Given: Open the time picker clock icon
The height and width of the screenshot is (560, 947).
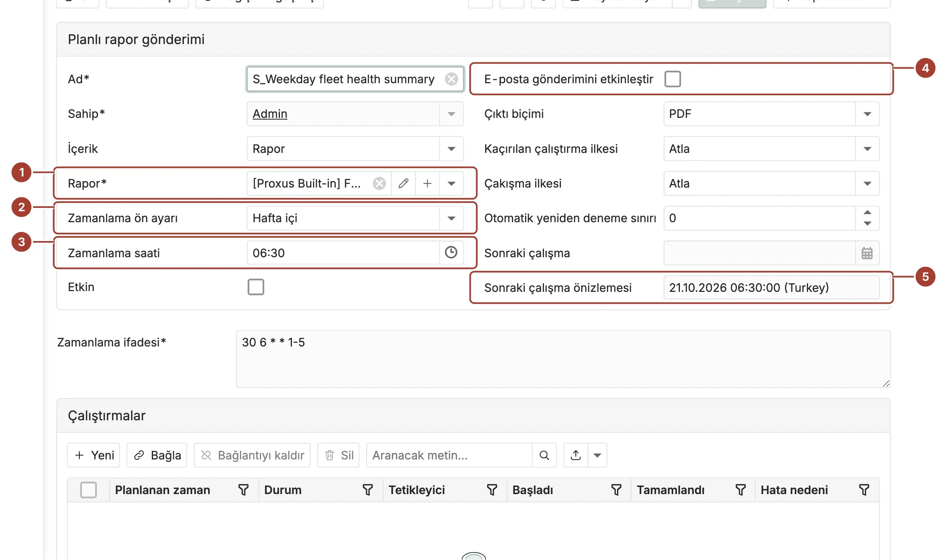Looking at the screenshot, I should point(451,252).
